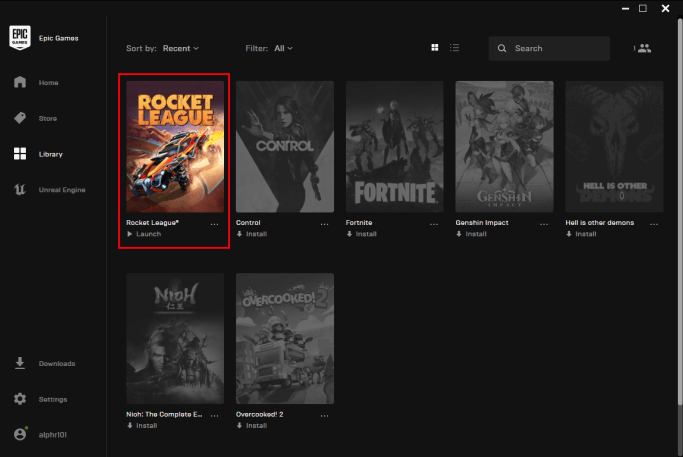This screenshot has width=683, height=457.
Task: Click the Downloads arrow icon
Action: [20, 363]
